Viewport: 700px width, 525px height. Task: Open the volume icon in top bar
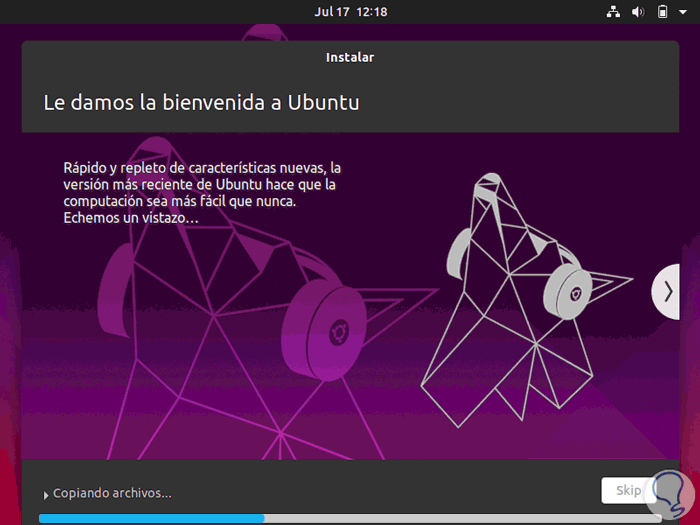638,12
